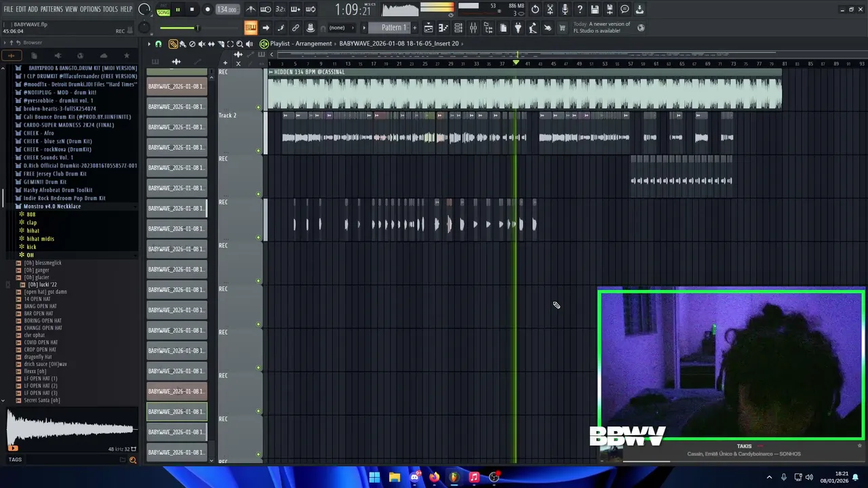
Task: Open the chat bubble icon
Action: 625,9
